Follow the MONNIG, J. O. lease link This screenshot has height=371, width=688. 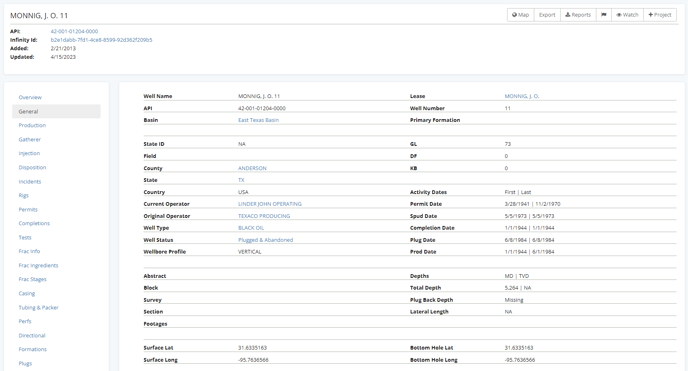pos(522,96)
